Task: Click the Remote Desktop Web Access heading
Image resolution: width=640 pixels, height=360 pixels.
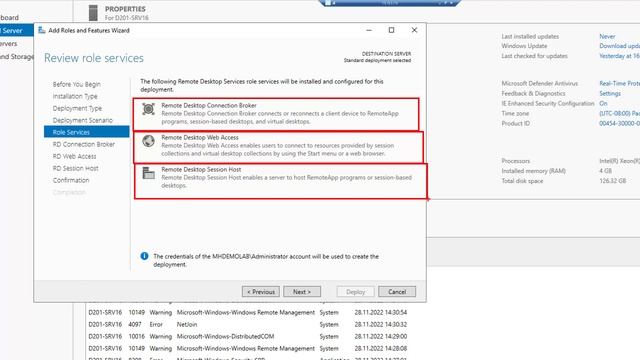Action: tap(200, 138)
